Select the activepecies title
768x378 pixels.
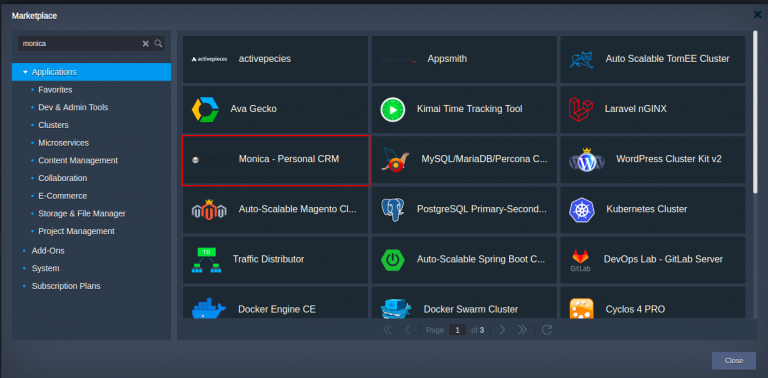[x=264, y=59]
